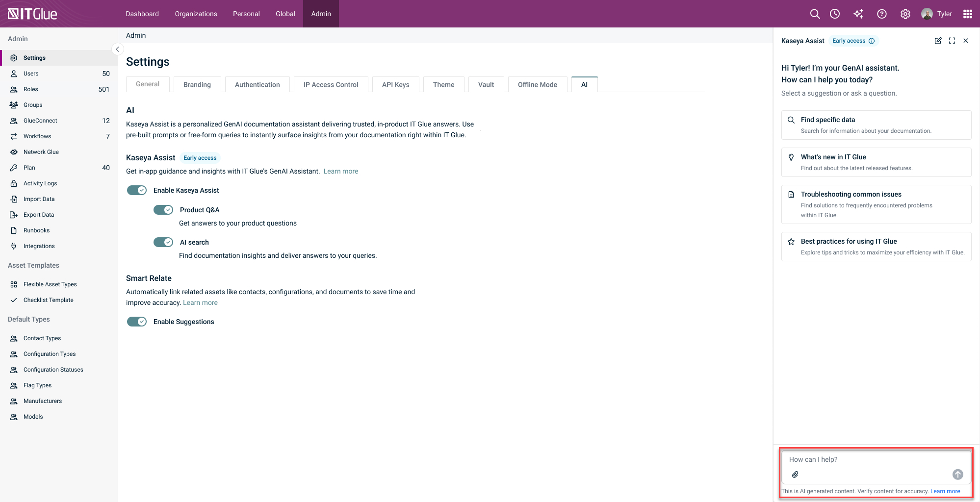
Task: Follow Learn more link for Kaseya Assist
Action: pyautogui.click(x=341, y=171)
